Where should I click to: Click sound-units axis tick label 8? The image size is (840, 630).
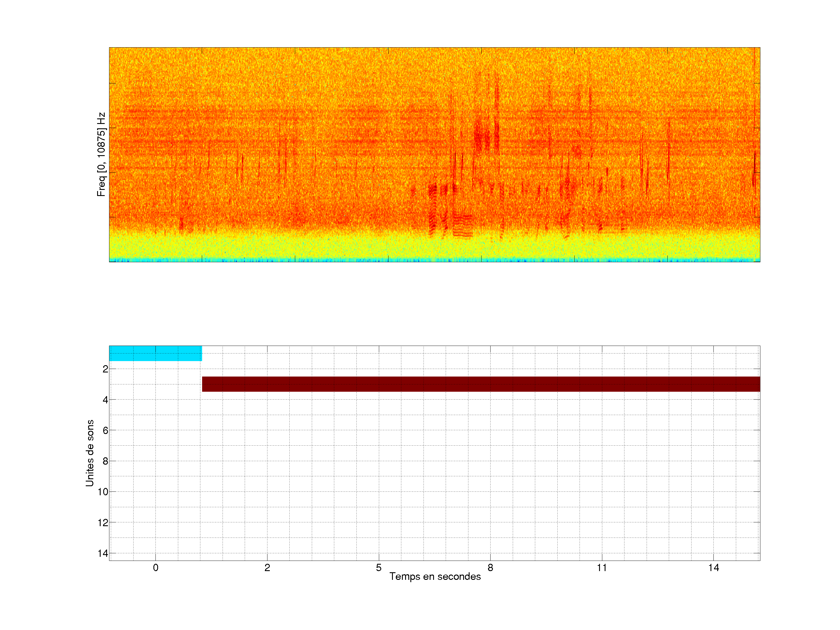click(105, 461)
